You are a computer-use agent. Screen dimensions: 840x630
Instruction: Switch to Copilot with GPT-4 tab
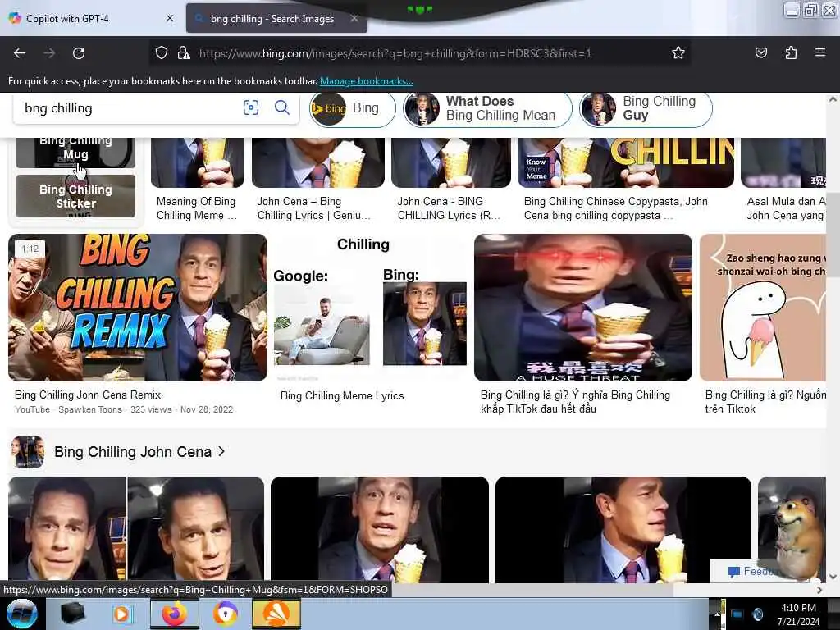pos(91,18)
